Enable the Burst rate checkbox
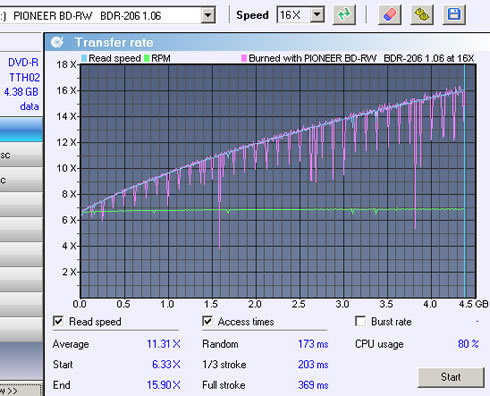The width and height of the screenshot is (490, 396). click(360, 321)
